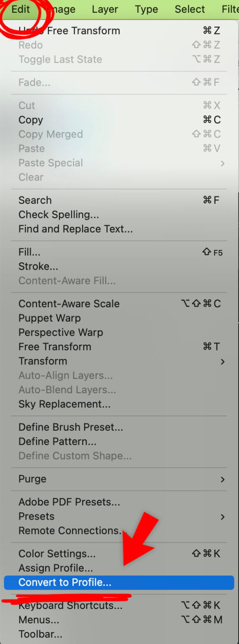The width and height of the screenshot is (239, 644).
Task: Open the Type menu
Action: (146, 9)
